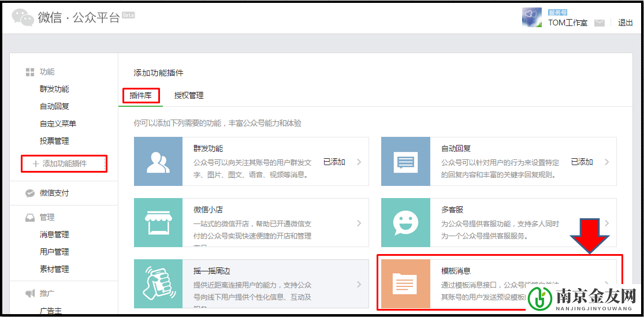The image size is (644, 317).
Task: Open the 摇一摇周边 plugin card title
Action: [x=211, y=271]
